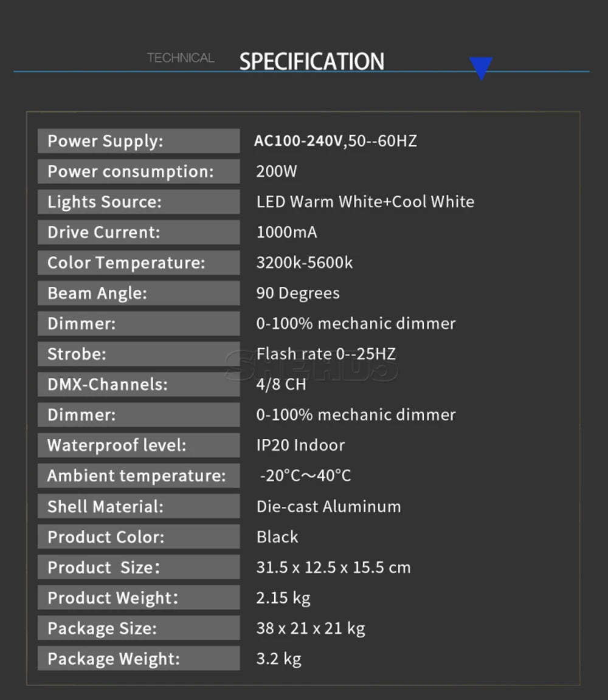Click the 3.2 kg package weight value

[278, 659]
